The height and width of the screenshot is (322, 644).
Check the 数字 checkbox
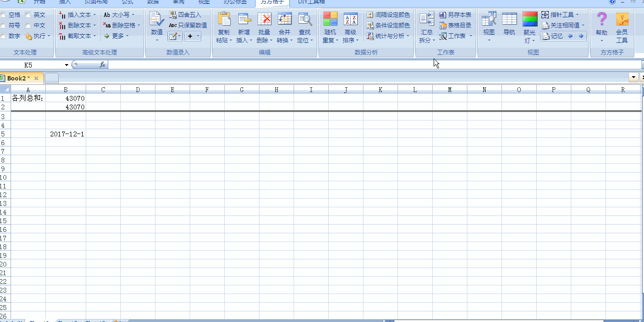[3, 36]
